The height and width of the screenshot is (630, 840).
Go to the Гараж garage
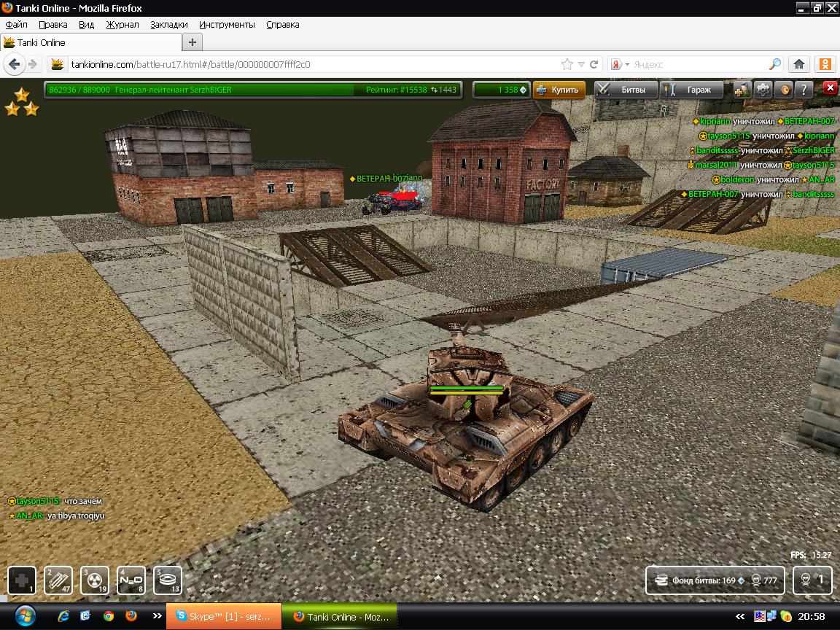(x=691, y=90)
